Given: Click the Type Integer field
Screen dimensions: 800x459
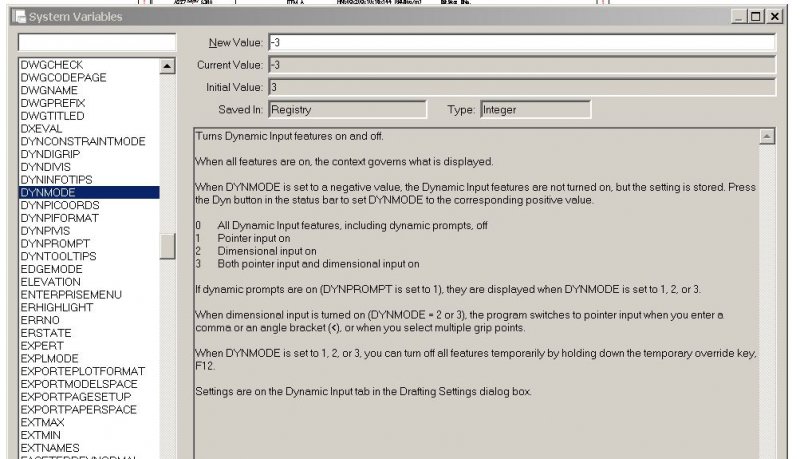Looking at the screenshot, I should [x=535, y=109].
